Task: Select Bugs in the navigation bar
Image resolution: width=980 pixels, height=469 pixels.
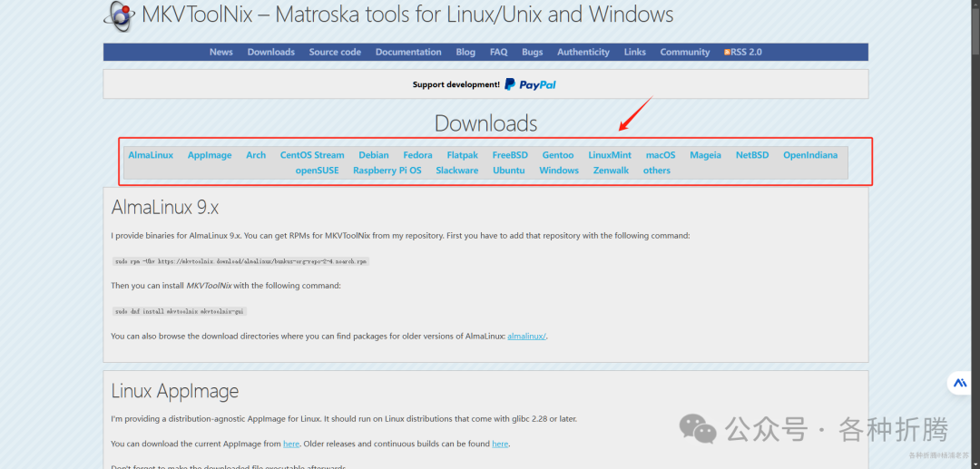Action: click(x=533, y=52)
